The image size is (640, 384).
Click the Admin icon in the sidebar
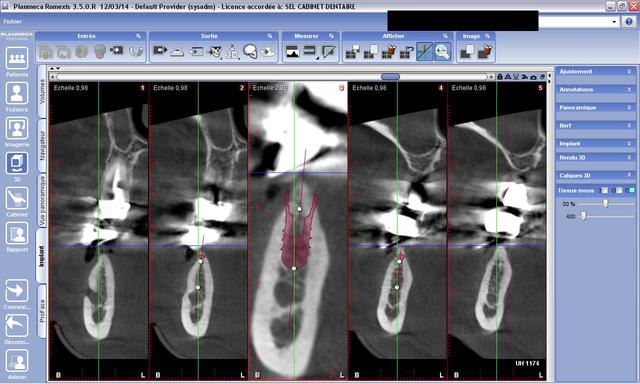tap(17, 361)
